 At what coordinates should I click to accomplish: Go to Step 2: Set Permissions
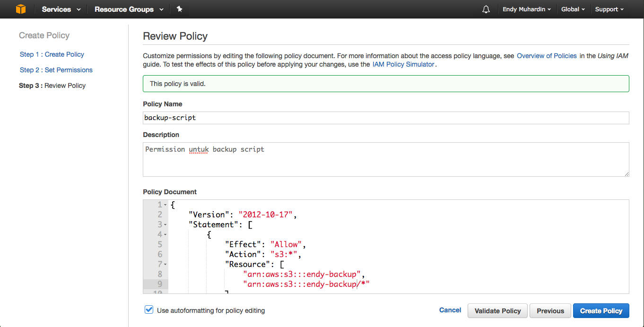click(56, 70)
